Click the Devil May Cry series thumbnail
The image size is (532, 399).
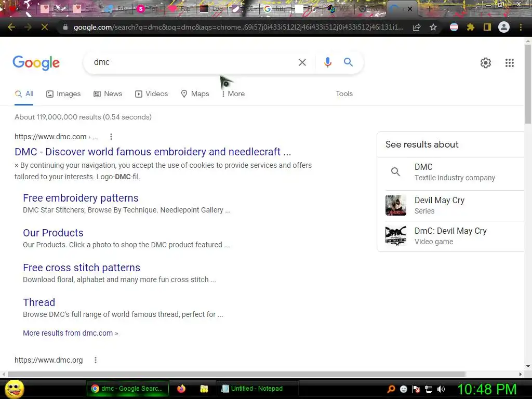point(395,205)
